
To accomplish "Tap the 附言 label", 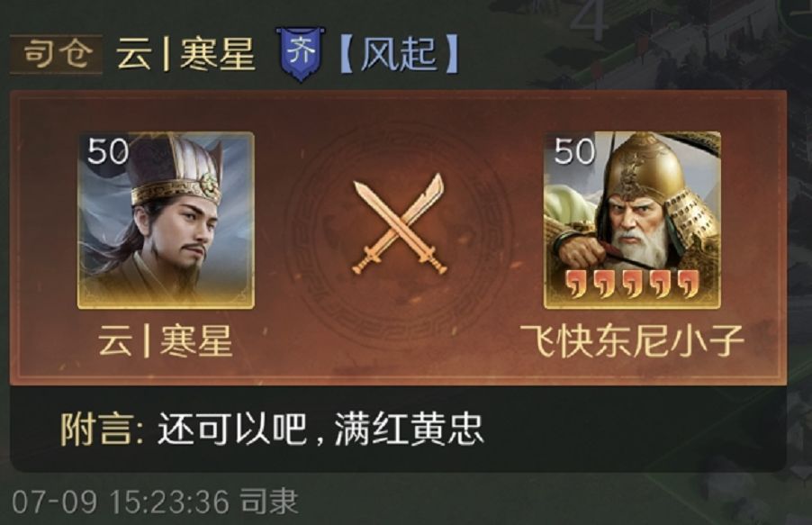I will click(103, 429).
